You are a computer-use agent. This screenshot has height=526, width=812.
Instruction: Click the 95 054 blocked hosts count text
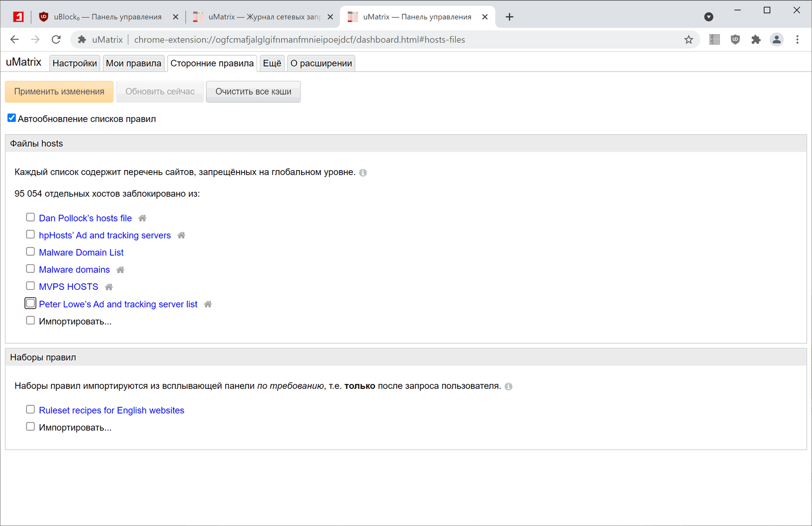[x=107, y=194]
